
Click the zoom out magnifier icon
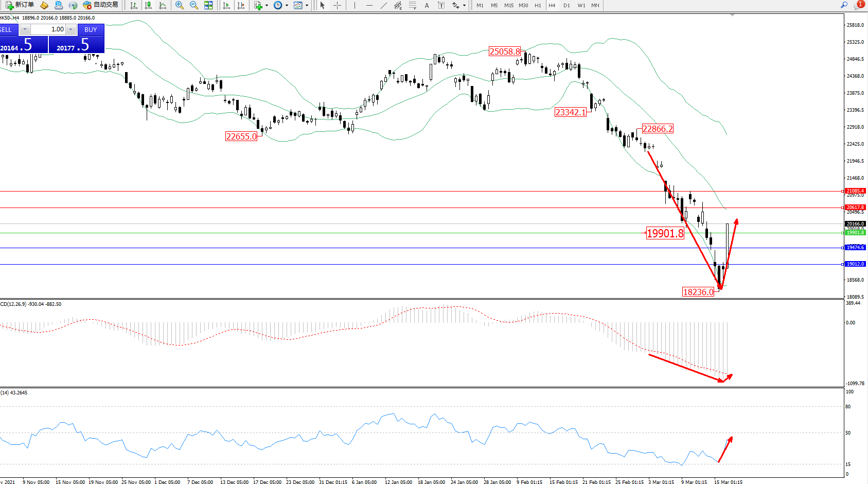194,5
